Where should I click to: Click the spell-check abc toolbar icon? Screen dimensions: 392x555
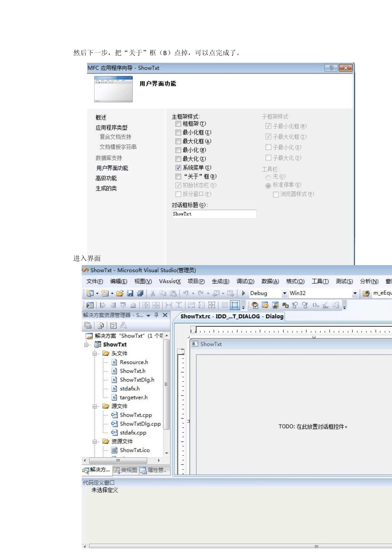(x=326, y=305)
